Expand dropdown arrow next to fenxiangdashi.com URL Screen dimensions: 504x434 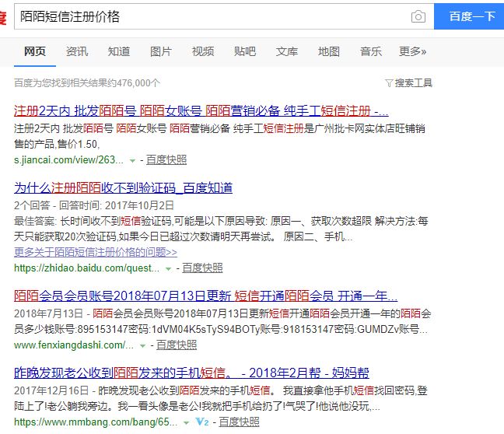[142, 345]
